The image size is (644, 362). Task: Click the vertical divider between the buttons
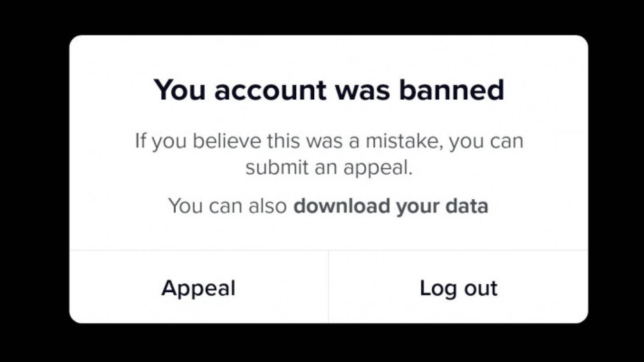pos(328,287)
